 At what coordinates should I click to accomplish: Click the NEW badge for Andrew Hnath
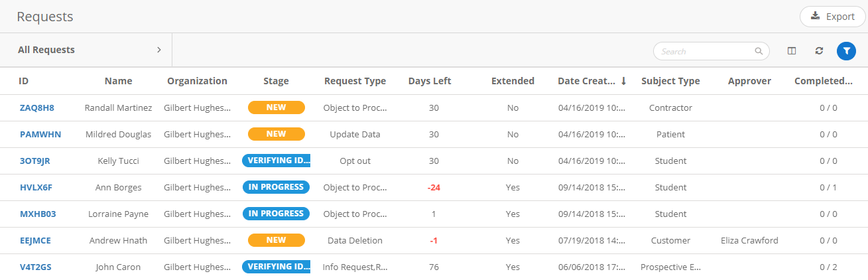(x=277, y=240)
